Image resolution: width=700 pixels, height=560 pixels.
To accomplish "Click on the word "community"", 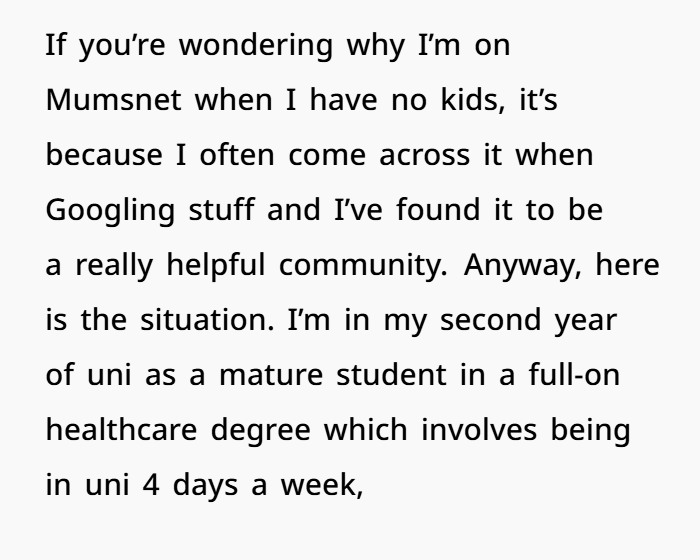I will [x=363, y=265].
